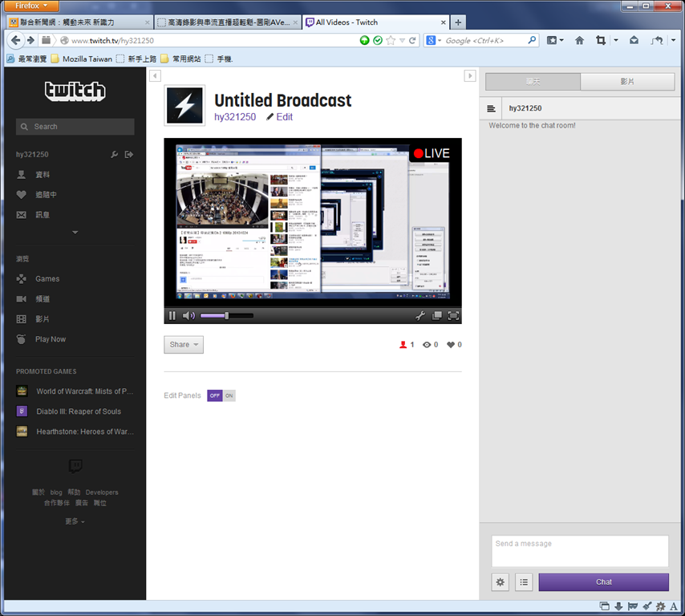This screenshot has width=685, height=616.
Task: Open Diablo III: Reaper of Souls promoted game
Action: click(79, 411)
